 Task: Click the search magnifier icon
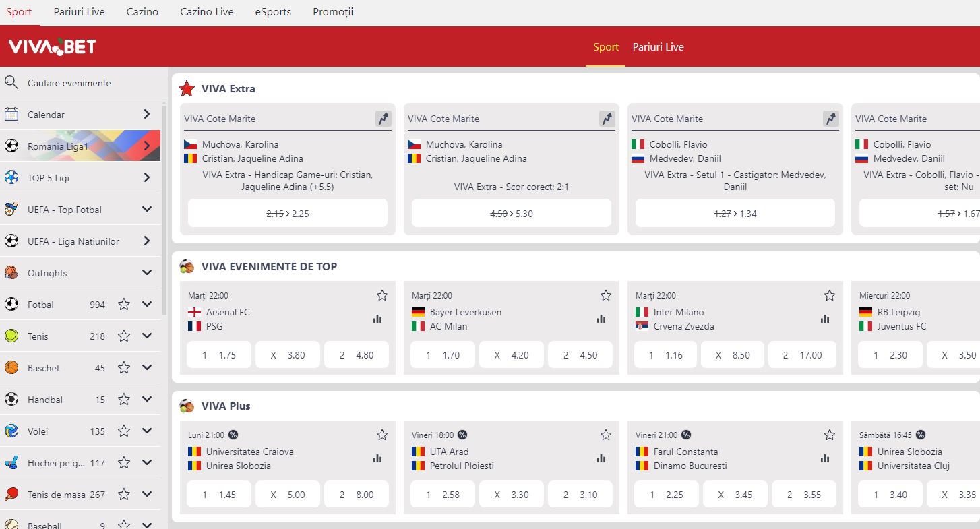point(11,83)
